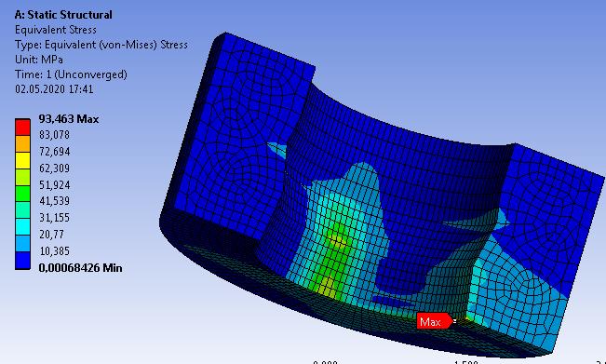Pick the yellow legend color band
The image size is (606, 364).
(x=22, y=160)
